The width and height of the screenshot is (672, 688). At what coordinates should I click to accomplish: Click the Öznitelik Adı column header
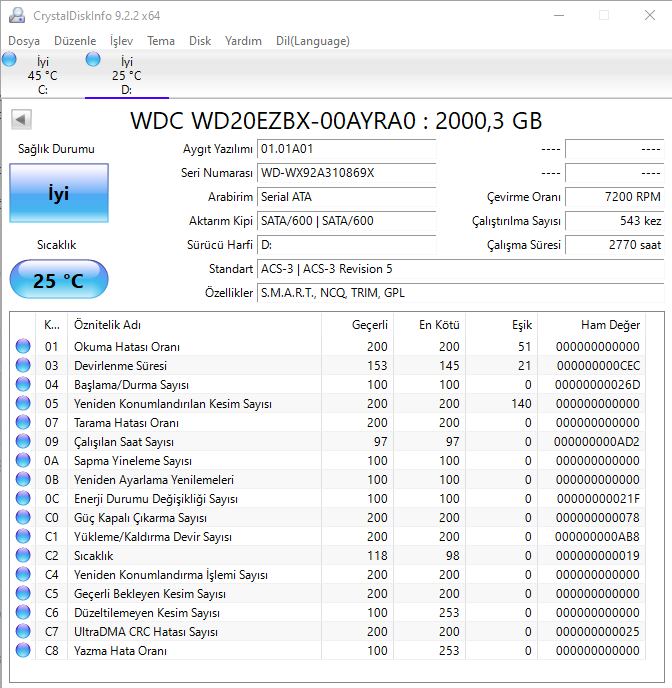[x=194, y=325]
